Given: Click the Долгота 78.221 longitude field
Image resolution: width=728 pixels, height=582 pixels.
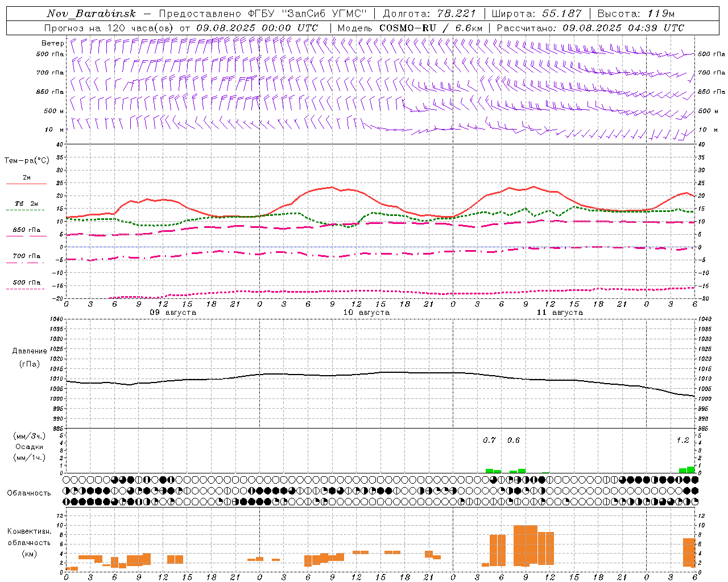Looking at the screenshot, I should 429,14.
